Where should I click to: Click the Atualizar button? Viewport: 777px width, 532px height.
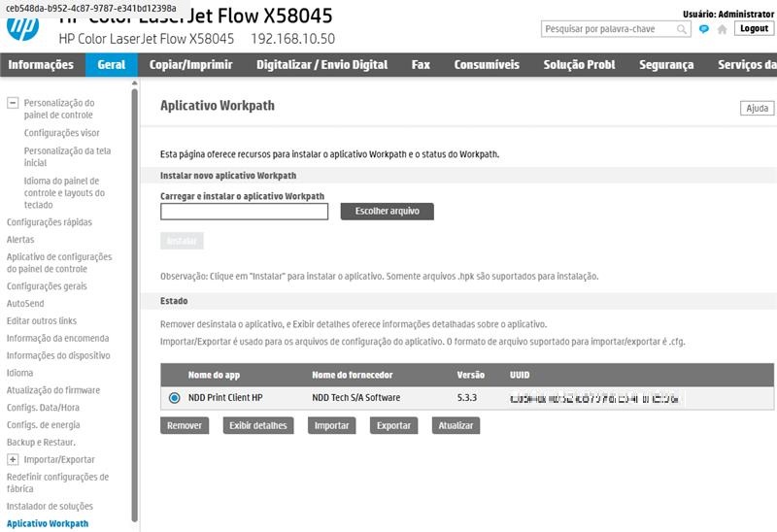(x=456, y=425)
